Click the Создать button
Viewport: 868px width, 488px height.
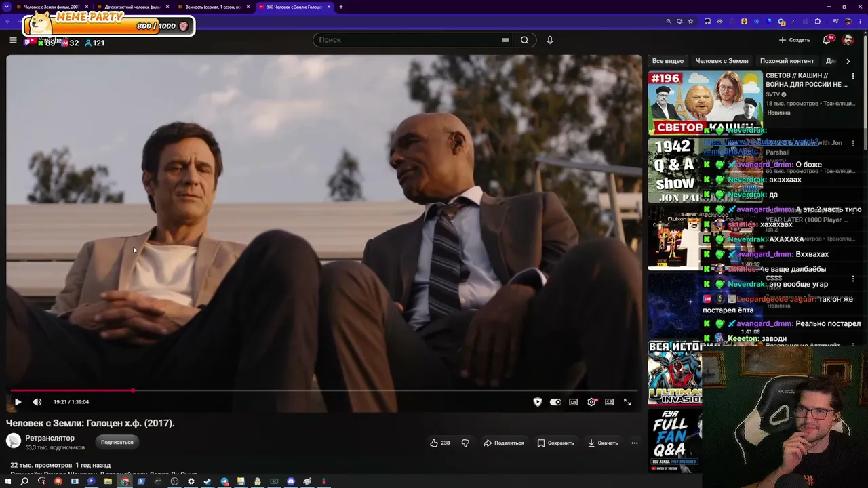794,40
